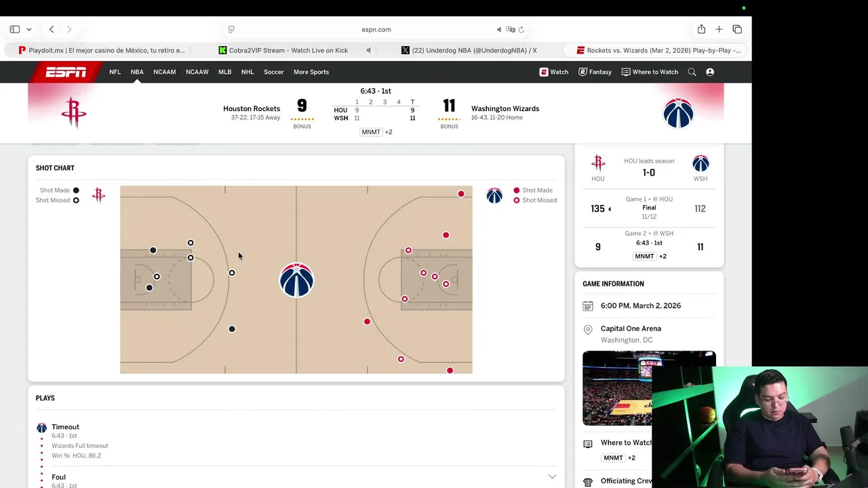Click the WSH logo in season series card
This screenshot has height=488, width=868.
click(x=701, y=163)
